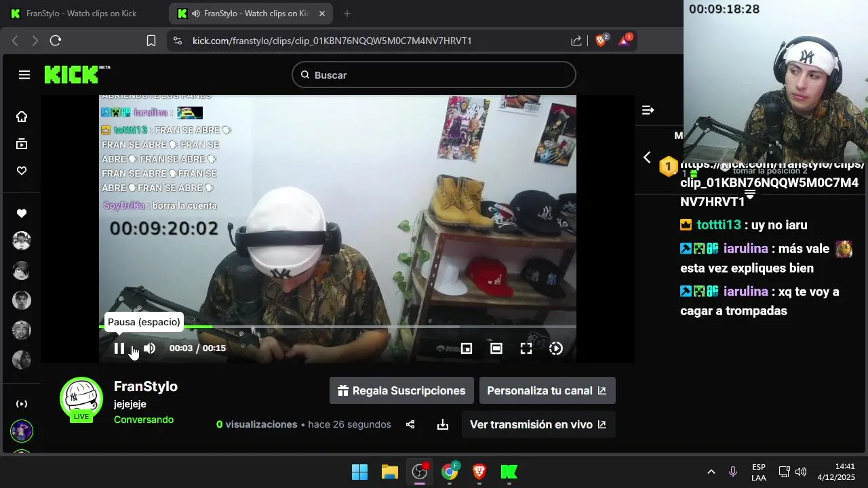Image resolution: width=868 pixels, height=488 pixels.
Task: Pause the clip playback
Action: point(119,348)
